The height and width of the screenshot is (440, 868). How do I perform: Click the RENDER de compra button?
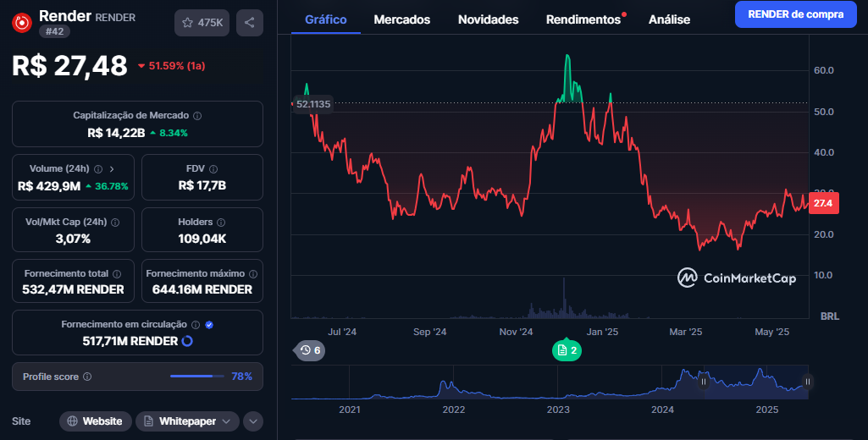[x=795, y=14]
